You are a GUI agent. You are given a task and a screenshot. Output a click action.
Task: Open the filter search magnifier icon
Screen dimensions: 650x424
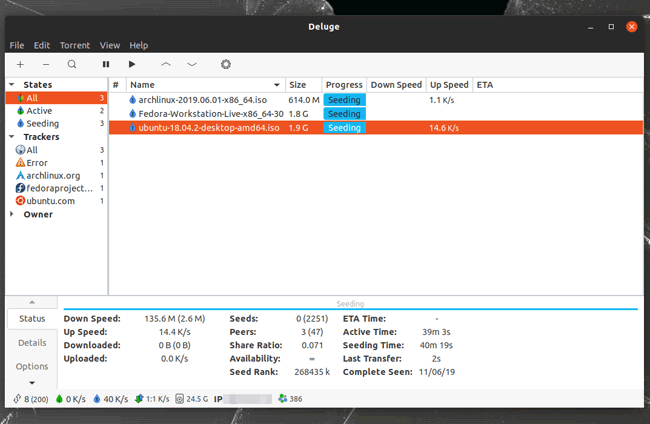(72, 64)
